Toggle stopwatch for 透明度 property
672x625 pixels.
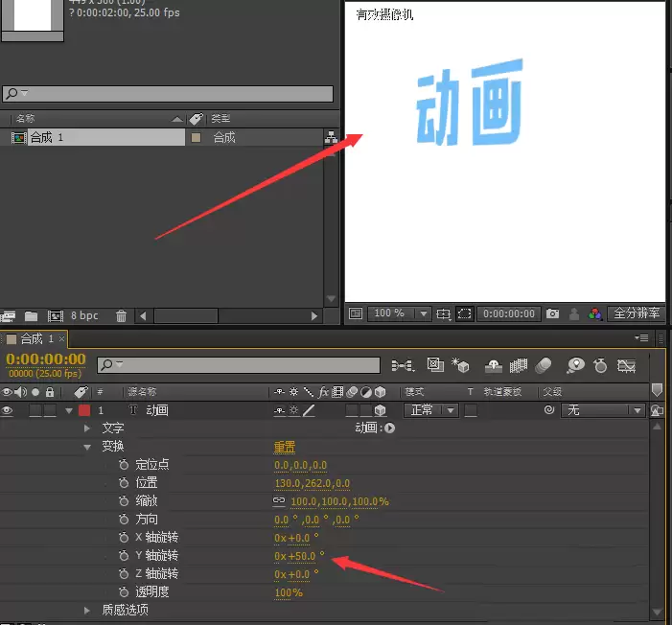coord(124,592)
